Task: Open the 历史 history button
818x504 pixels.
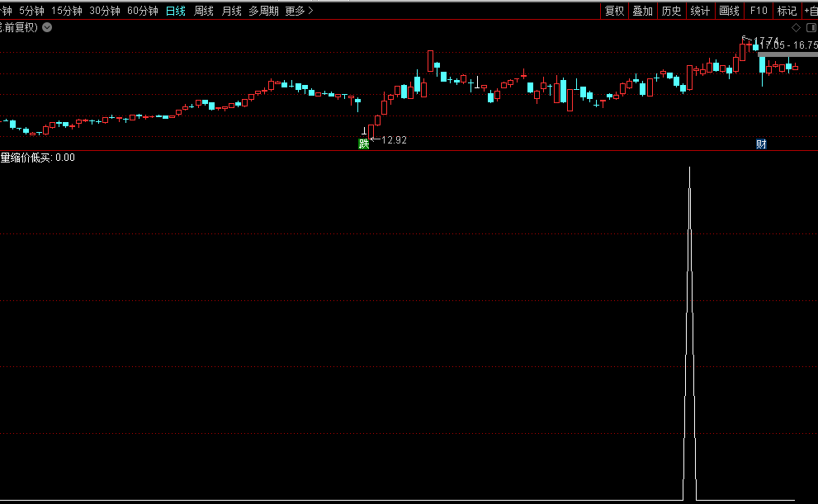Action: [671, 11]
